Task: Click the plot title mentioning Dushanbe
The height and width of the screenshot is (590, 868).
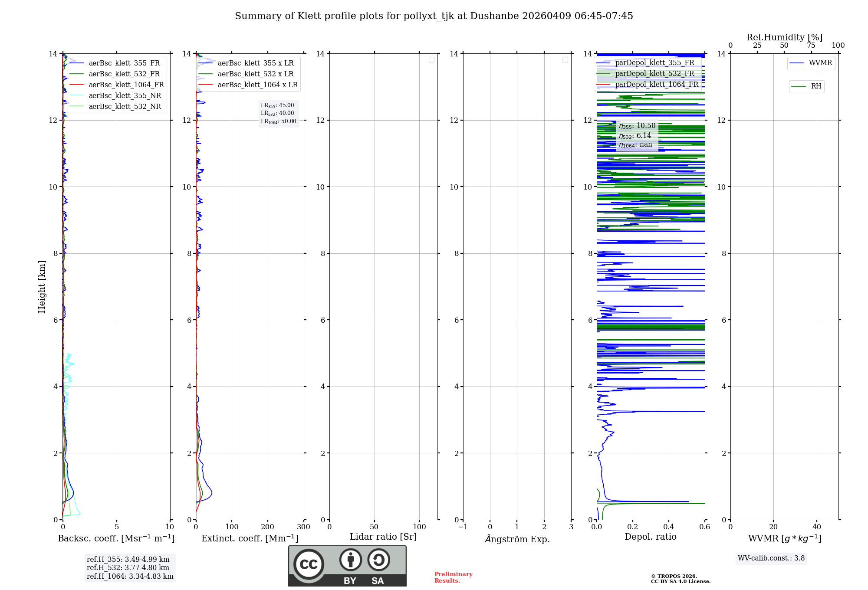Action: pyautogui.click(x=434, y=16)
